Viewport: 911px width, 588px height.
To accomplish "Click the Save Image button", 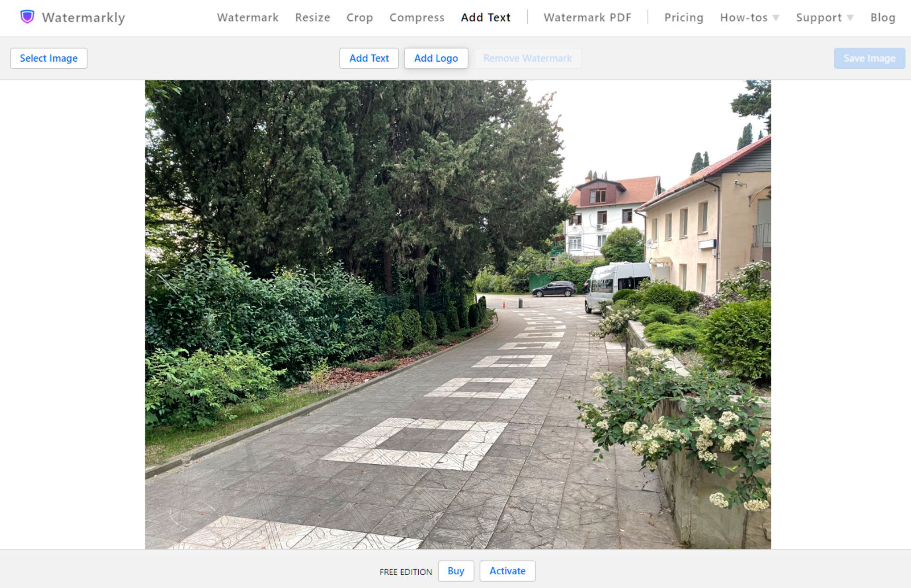I will [869, 58].
